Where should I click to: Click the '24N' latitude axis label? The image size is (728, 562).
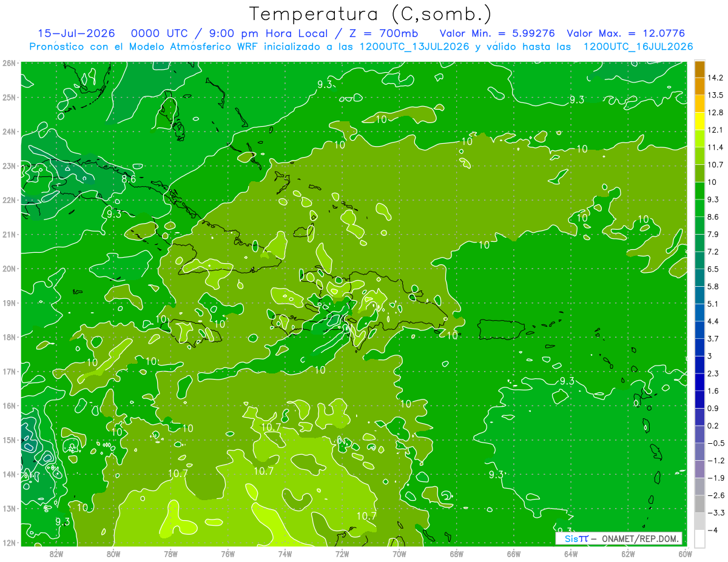tap(9, 132)
